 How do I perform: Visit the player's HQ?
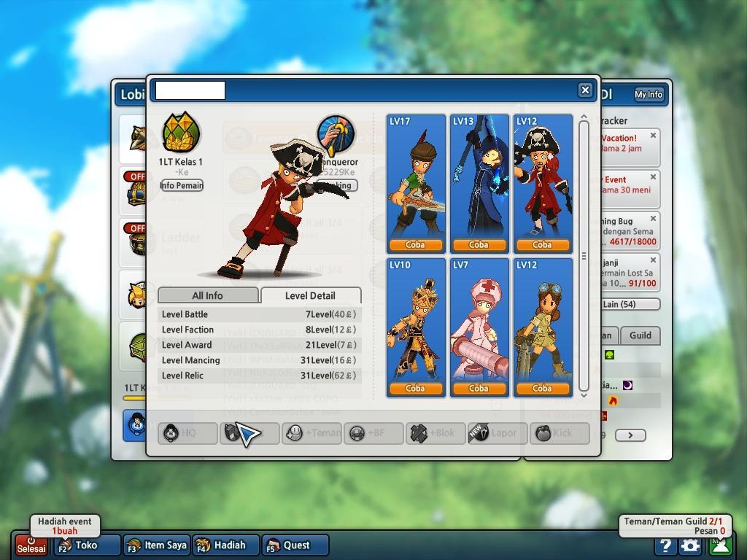coord(187,433)
